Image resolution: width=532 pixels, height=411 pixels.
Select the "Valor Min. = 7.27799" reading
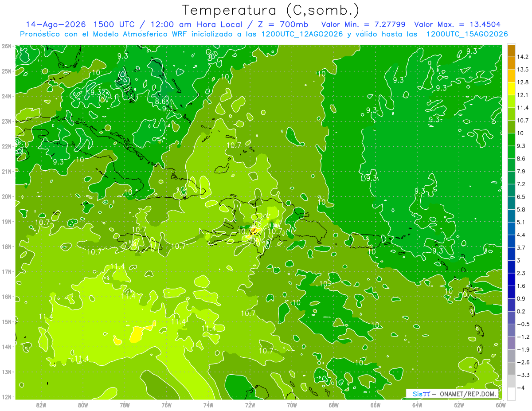[x=364, y=24]
